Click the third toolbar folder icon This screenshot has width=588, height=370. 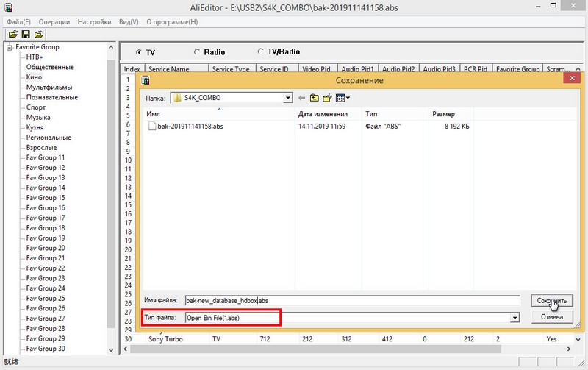[39, 35]
